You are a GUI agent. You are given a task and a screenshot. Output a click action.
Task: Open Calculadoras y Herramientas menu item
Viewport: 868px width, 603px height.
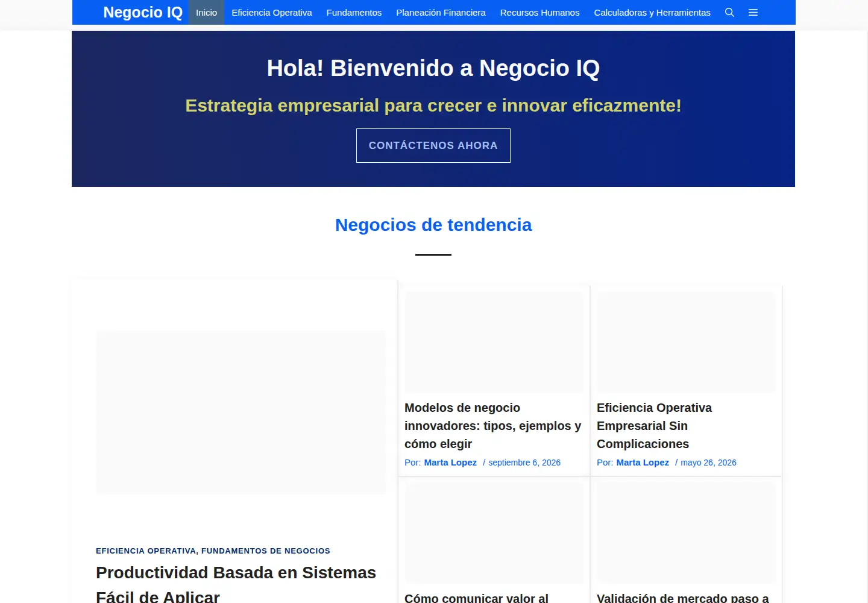click(652, 12)
